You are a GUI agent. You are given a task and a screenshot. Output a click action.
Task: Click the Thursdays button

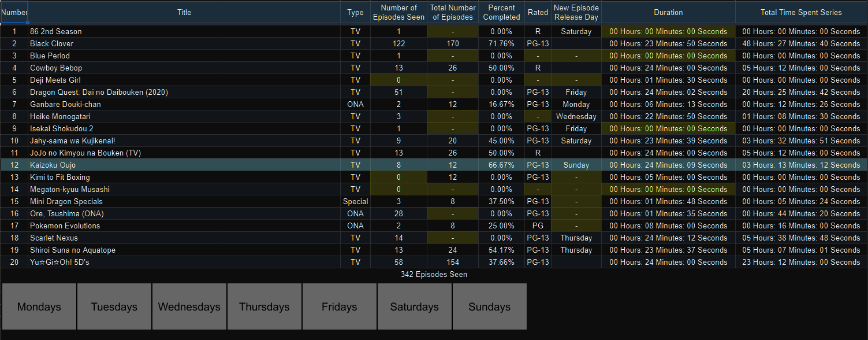[x=265, y=306]
